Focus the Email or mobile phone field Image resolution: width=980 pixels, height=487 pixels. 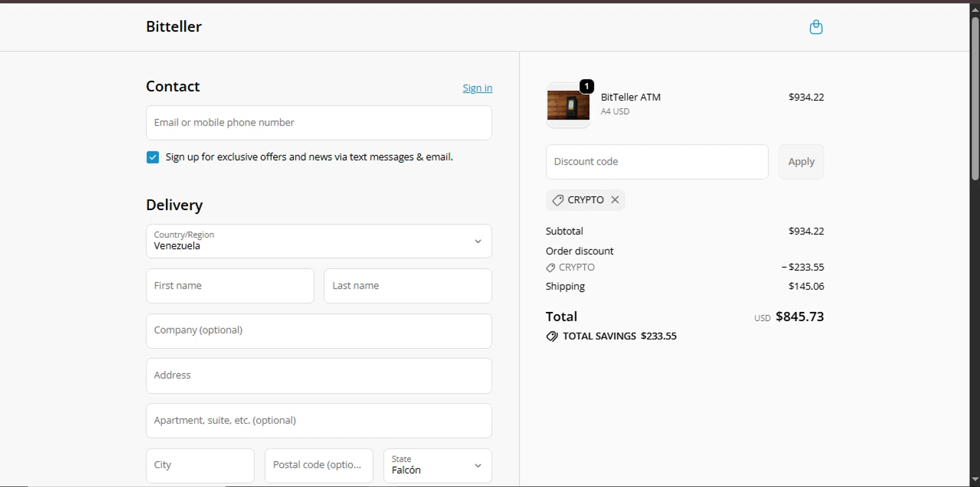(319, 123)
